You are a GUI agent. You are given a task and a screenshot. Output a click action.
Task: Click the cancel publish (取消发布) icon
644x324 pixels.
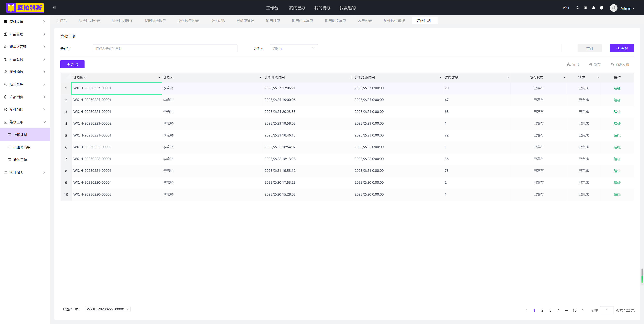(x=612, y=64)
